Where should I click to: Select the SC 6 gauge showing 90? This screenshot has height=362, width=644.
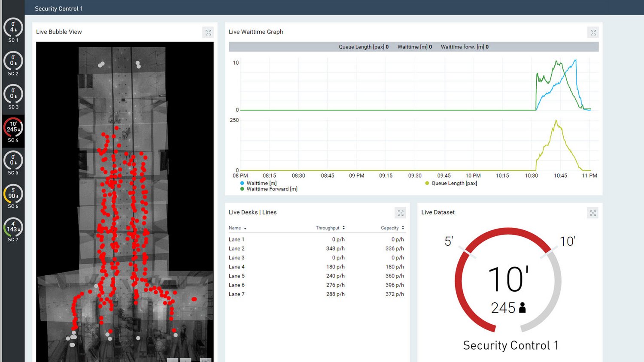[x=13, y=196]
